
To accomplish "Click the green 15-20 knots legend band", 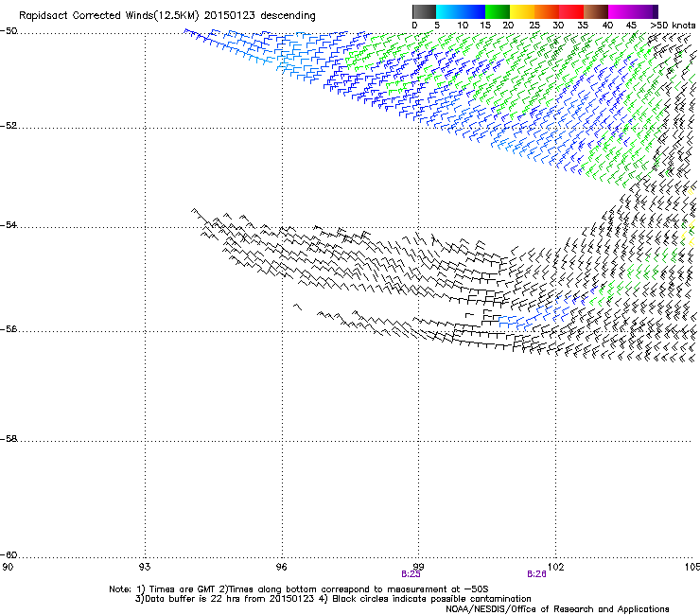I will pyautogui.click(x=498, y=11).
